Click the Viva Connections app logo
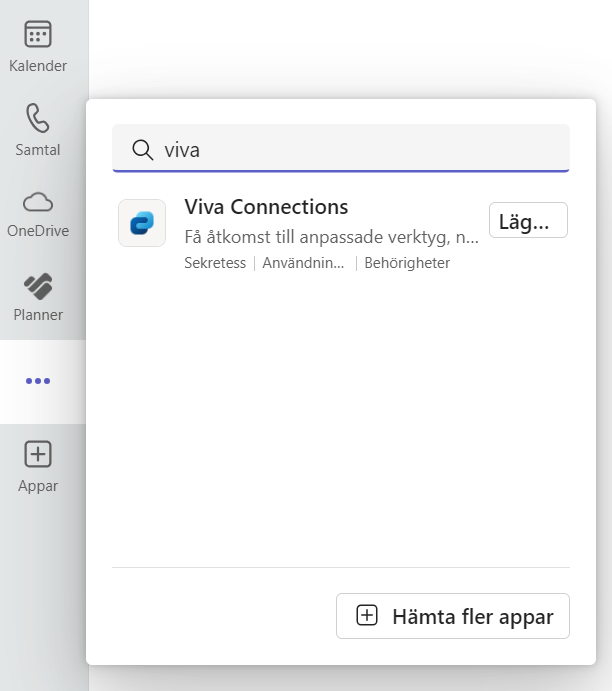Viewport: 612px width, 691px height. click(142, 223)
